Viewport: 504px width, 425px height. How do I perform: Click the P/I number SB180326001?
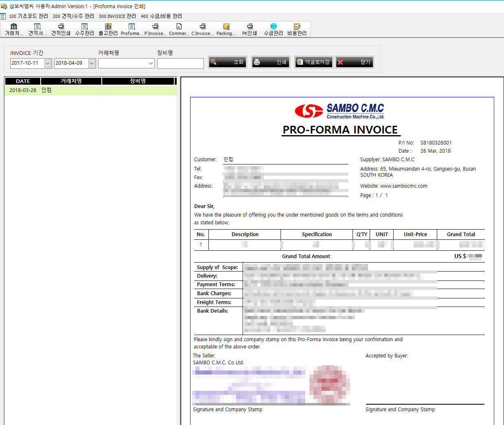click(436, 143)
